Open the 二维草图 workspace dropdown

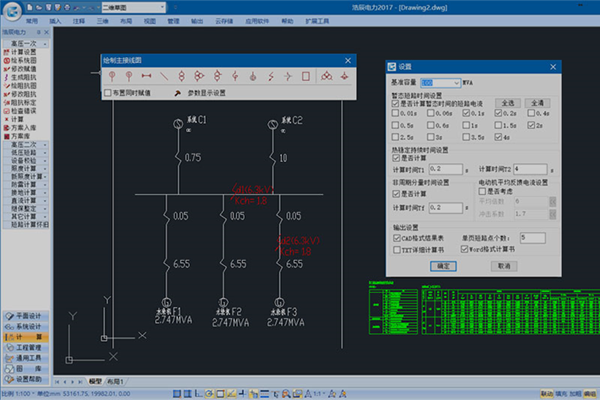point(162,7)
